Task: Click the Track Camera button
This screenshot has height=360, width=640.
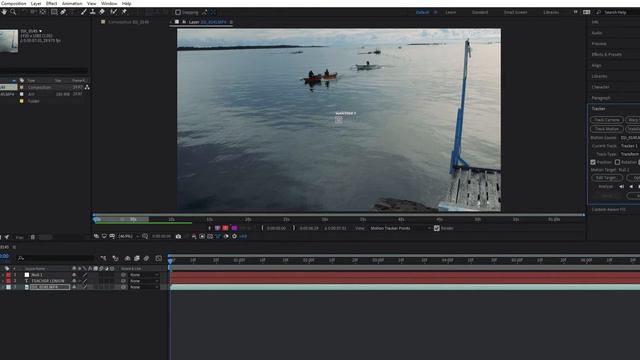Action: pyautogui.click(x=607, y=120)
